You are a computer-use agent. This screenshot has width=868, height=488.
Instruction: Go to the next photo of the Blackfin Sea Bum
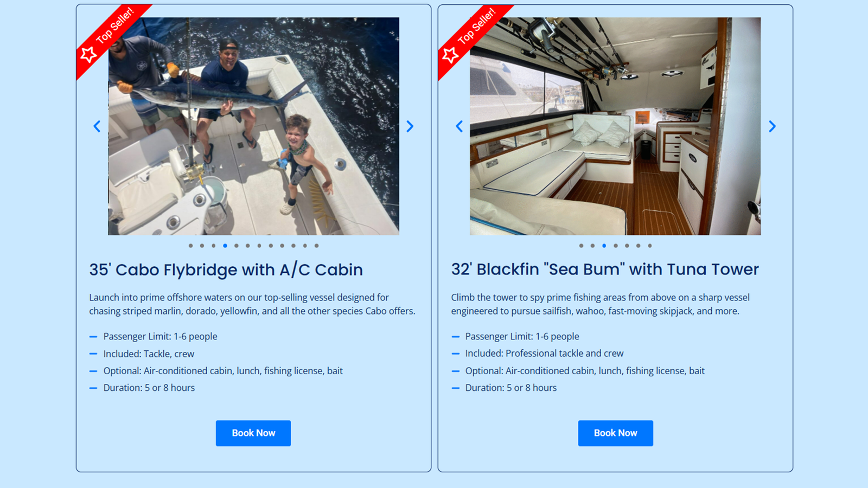point(772,126)
